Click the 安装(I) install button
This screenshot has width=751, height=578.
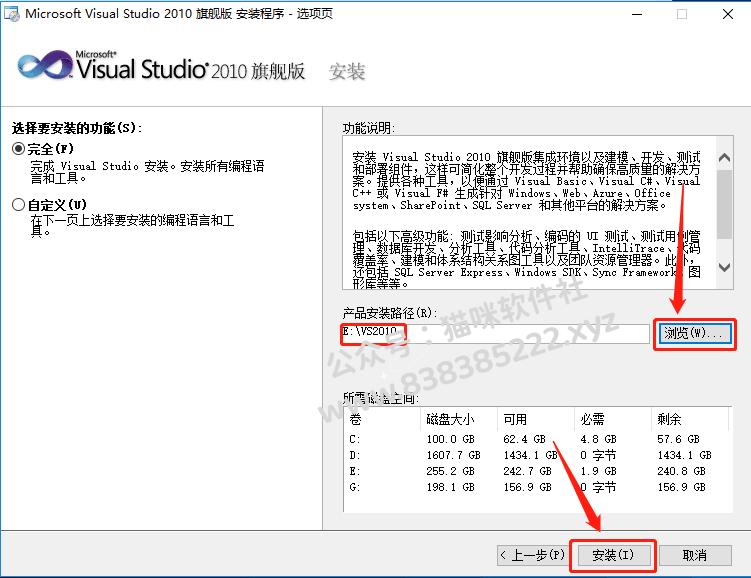click(613, 555)
